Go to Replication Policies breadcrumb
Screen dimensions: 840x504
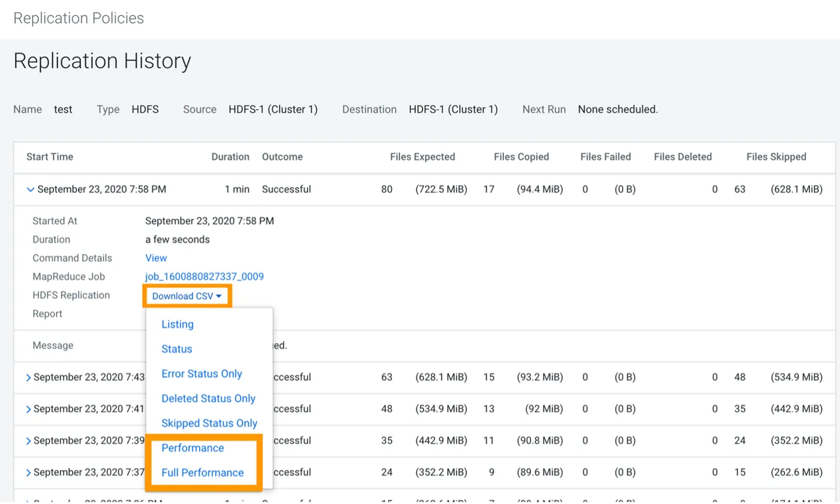(x=79, y=18)
